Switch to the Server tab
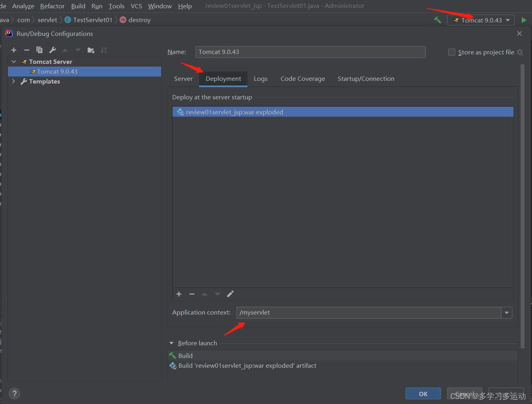Screen dimensions: 532x404 pyautogui.click(x=183, y=79)
